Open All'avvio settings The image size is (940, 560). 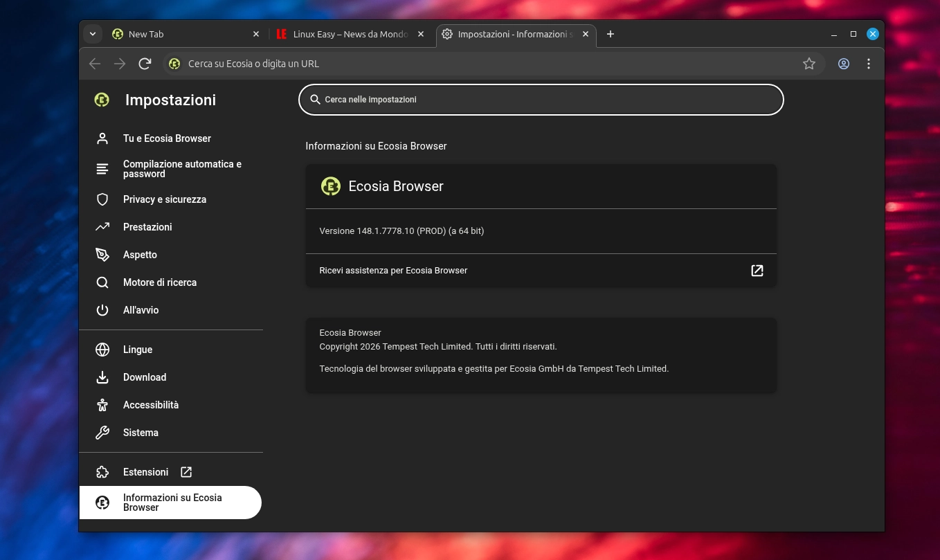[x=171, y=310]
